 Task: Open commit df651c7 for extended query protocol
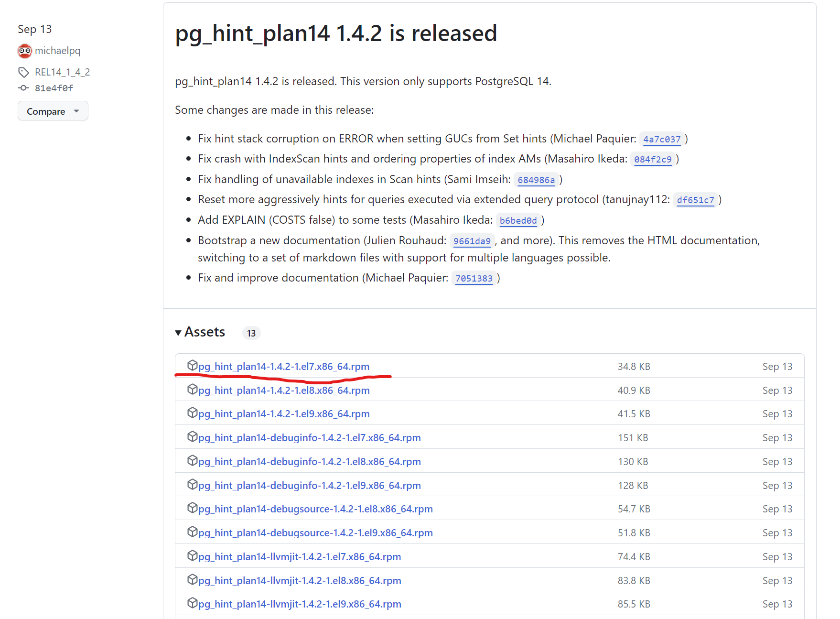[x=696, y=200]
